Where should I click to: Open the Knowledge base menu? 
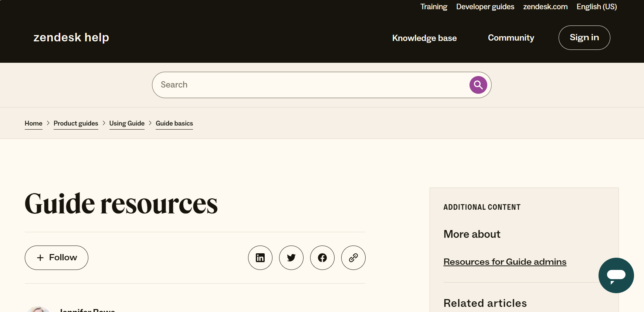point(424,38)
